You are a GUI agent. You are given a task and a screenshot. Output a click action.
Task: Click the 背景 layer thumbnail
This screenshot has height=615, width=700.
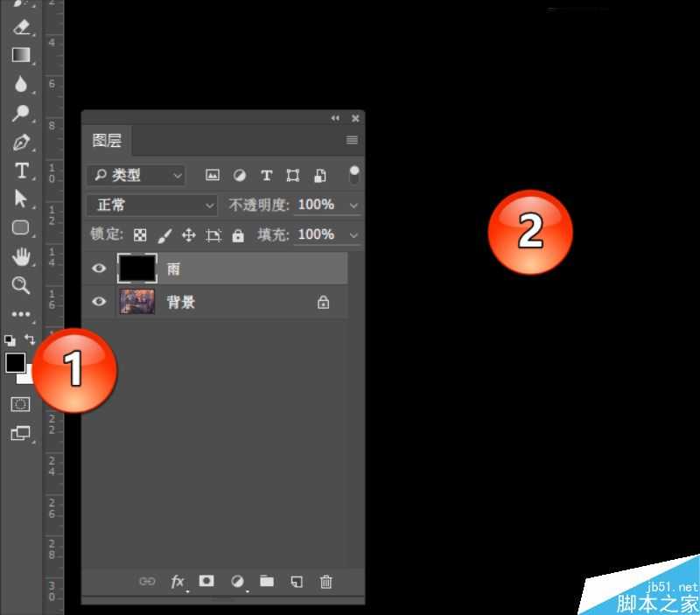[x=137, y=302]
